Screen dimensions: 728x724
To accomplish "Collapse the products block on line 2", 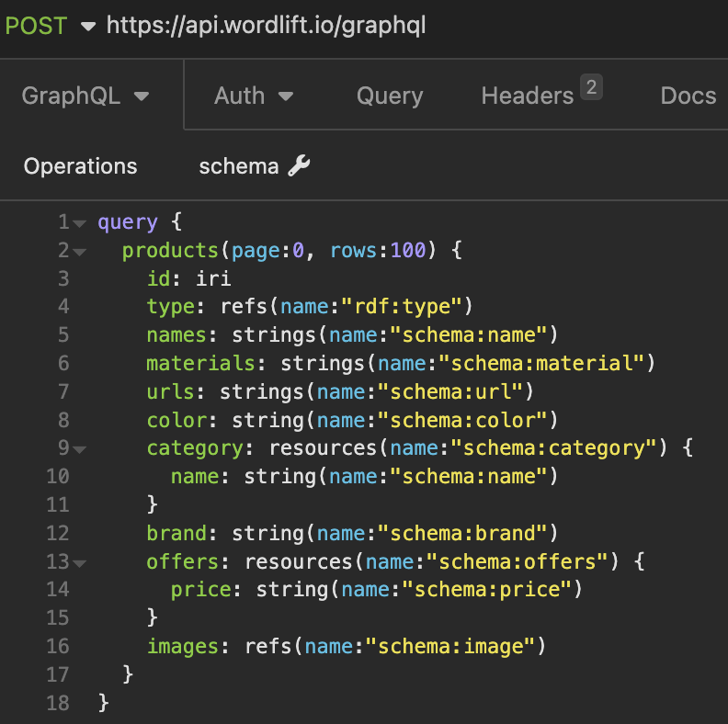I will [x=80, y=252].
